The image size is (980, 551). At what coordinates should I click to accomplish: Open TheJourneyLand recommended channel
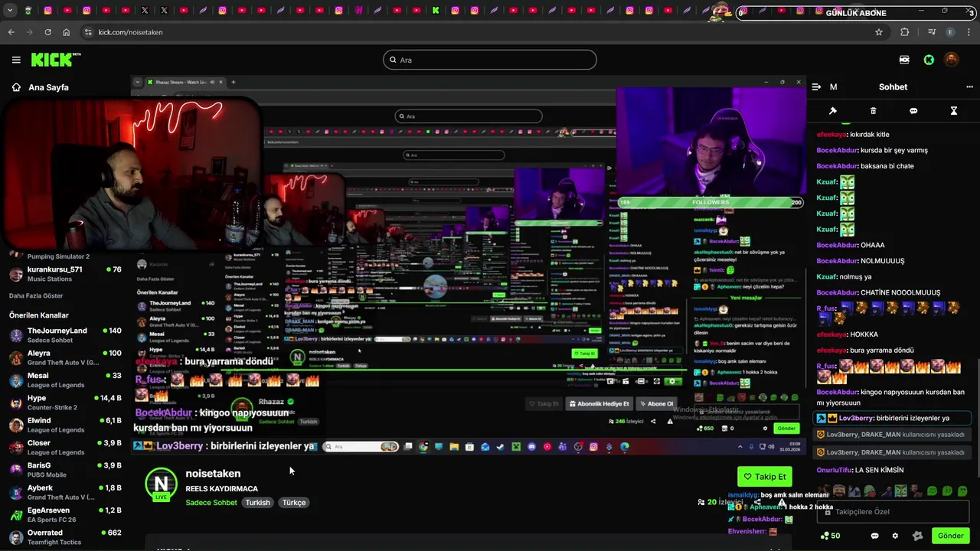(65, 335)
